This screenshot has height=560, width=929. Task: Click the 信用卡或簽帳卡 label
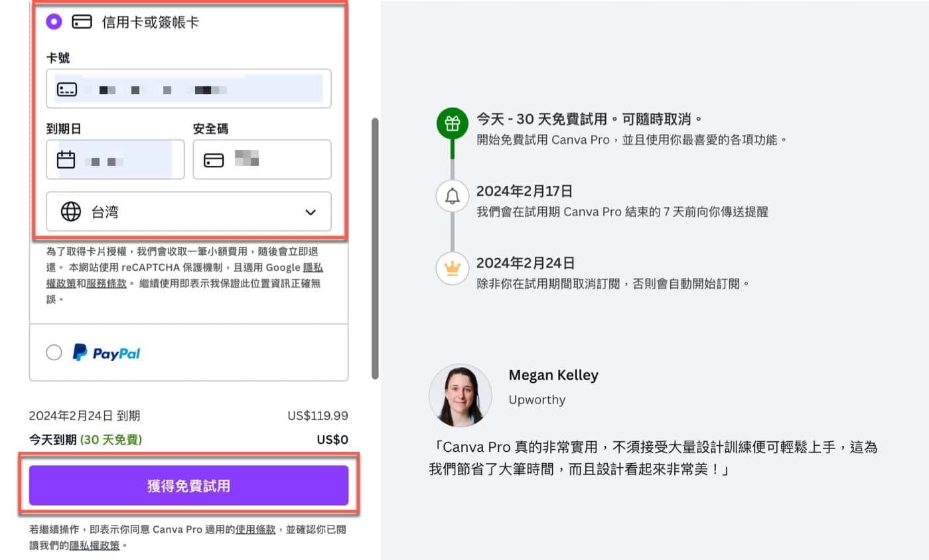150,22
